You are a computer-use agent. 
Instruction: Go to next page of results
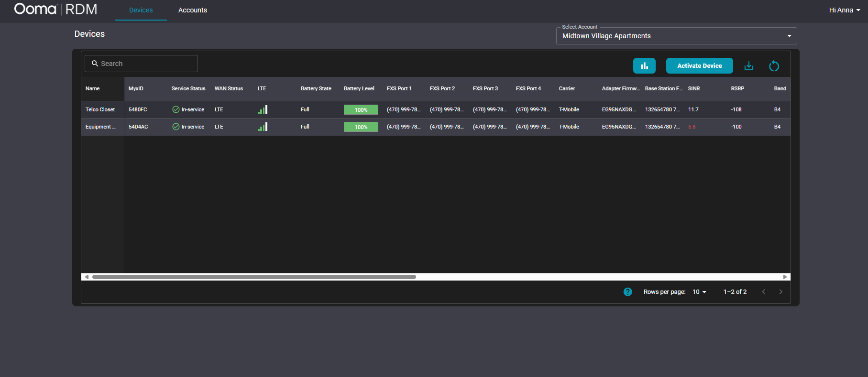[x=781, y=292]
